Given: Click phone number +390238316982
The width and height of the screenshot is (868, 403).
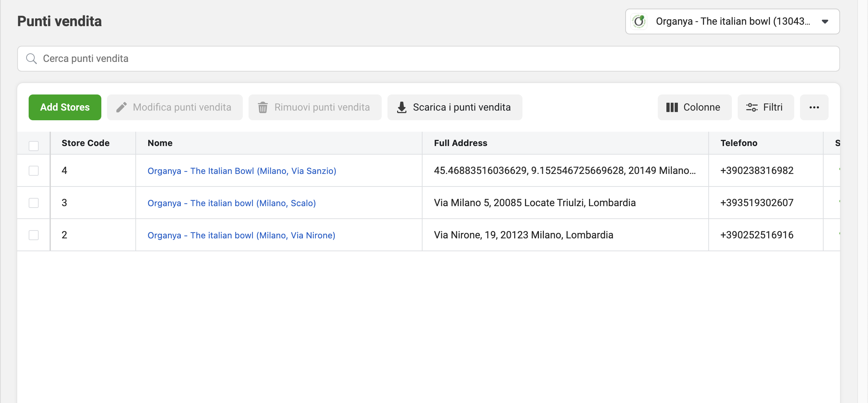Looking at the screenshot, I should click(757, 171).
